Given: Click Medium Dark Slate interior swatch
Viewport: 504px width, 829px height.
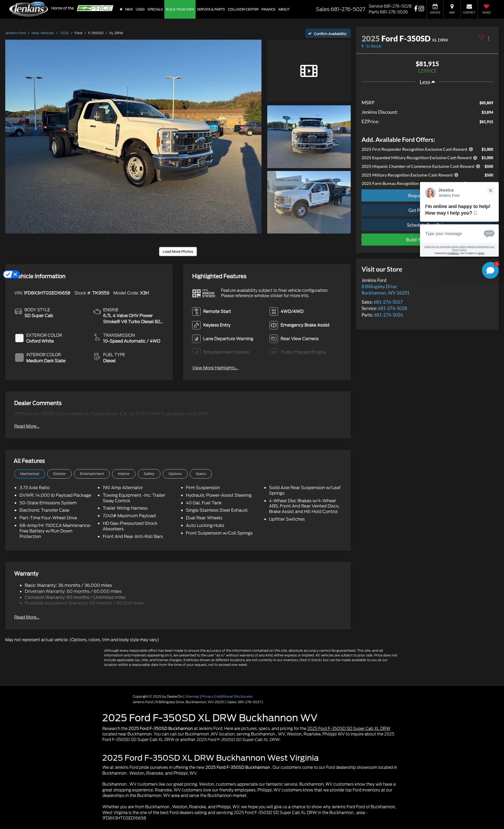Looking at the screenshot, I should (x=19, y=357).
